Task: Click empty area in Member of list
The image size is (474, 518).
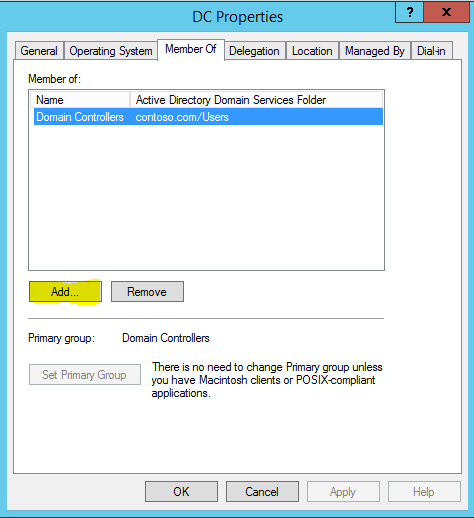Action: point(207,197)
